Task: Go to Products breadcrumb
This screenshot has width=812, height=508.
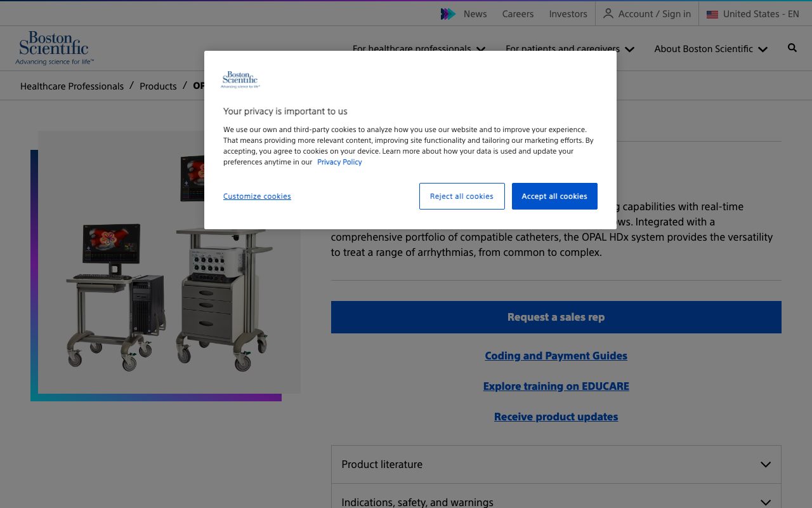Action: pos(158,86)
